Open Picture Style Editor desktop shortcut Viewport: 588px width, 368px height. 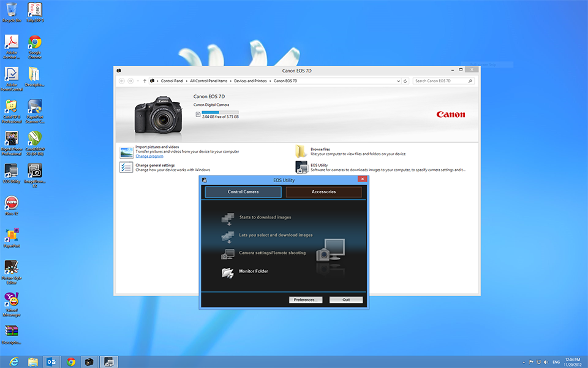[x=11, y=268]
